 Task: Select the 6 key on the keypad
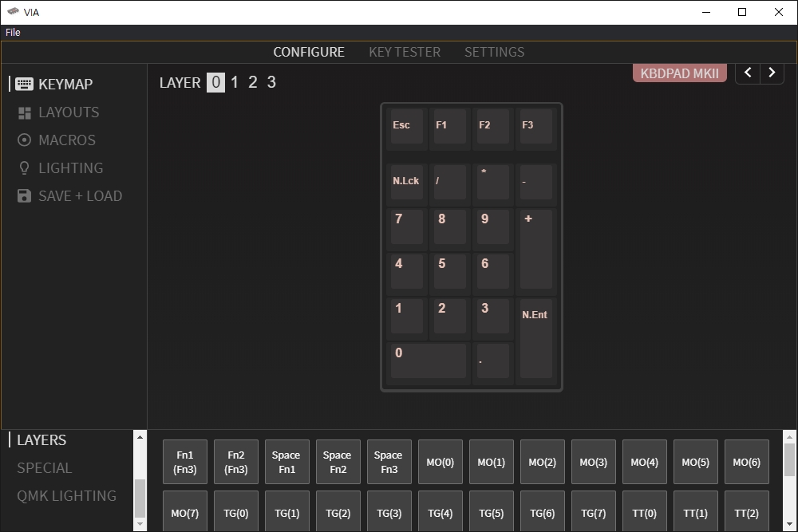coord(492,274)
